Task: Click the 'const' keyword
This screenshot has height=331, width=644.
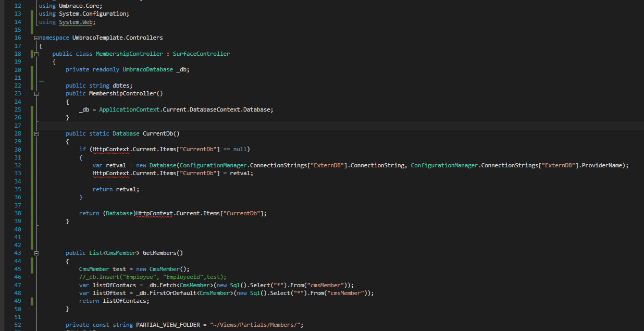Action: pyautogui.click(x=101, y=325)
